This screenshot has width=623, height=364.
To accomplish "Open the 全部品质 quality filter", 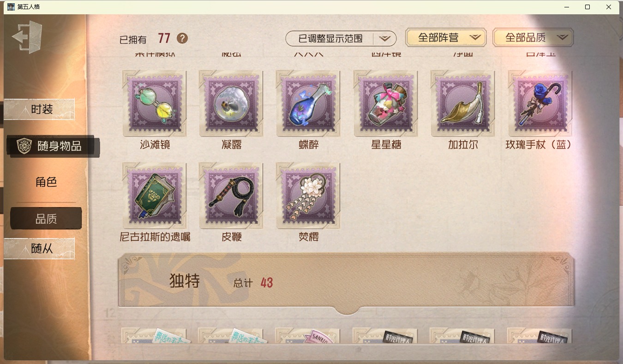I will click(533, 37).
